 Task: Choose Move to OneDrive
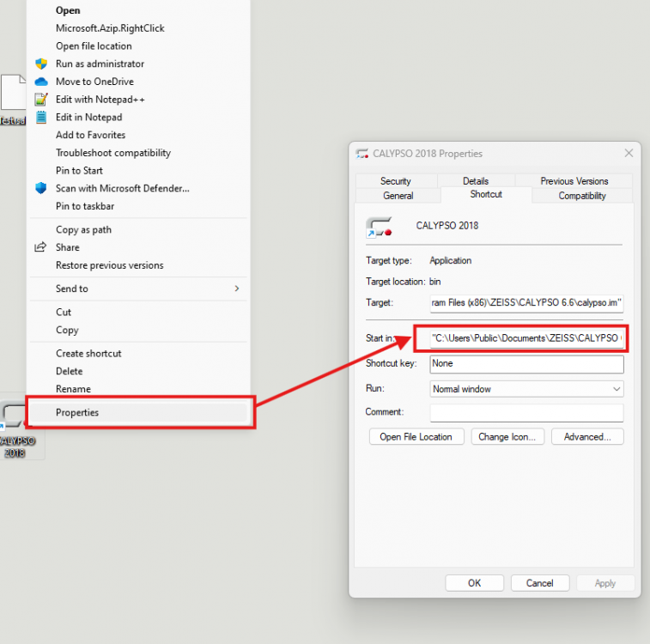(95, 82)
